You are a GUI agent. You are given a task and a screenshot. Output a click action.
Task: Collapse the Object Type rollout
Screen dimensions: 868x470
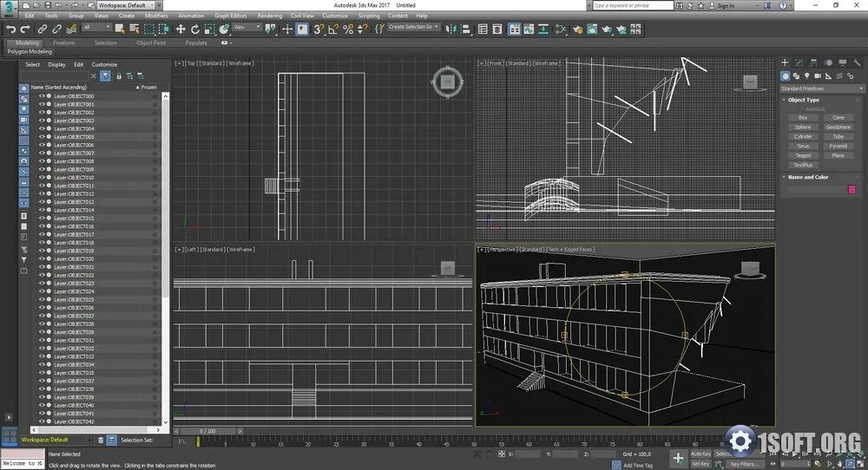pos(803,101)
